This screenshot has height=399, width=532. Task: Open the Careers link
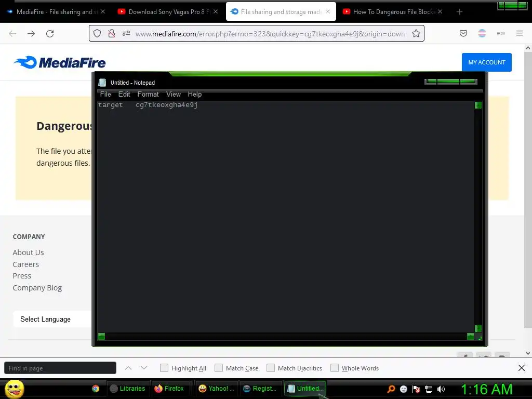[x=26, y=264]
